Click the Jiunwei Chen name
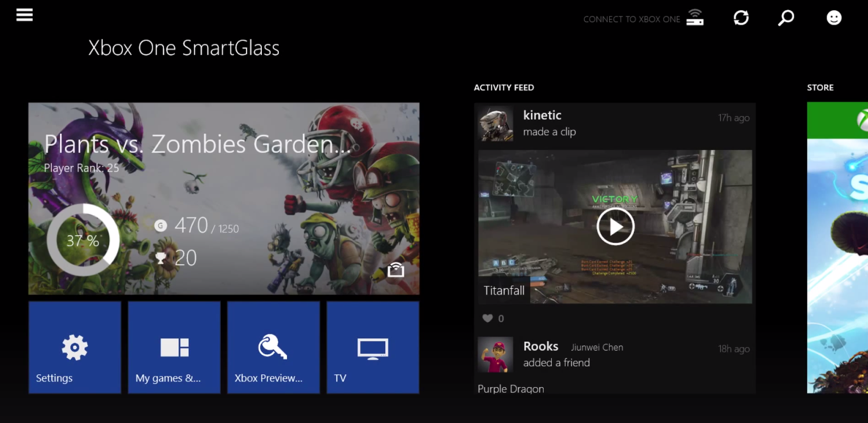Viewport: 868px width, 423px height. [x=597, y=347]
